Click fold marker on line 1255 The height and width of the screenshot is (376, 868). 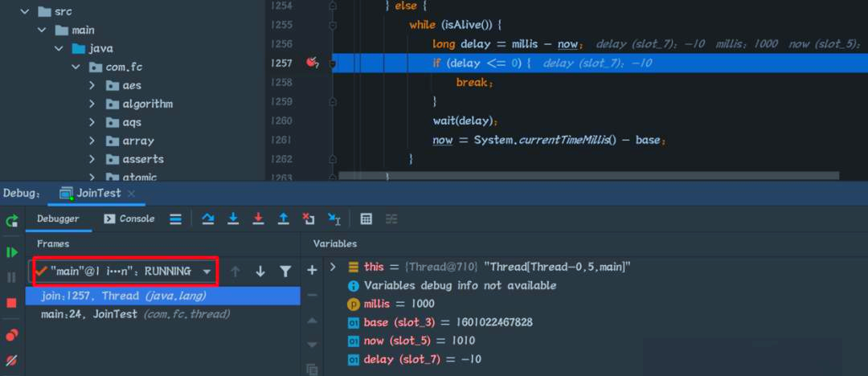coord(332,25)
